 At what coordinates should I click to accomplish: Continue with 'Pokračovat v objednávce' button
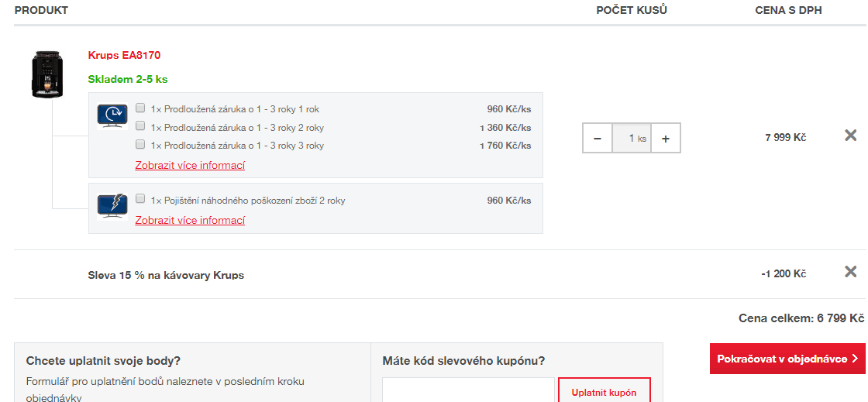[x=787, y=359]
